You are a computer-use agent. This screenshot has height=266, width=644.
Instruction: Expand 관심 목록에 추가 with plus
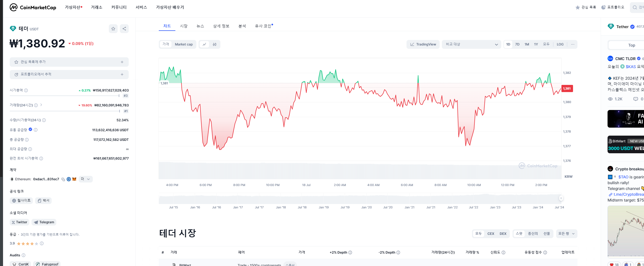[122, 62]
